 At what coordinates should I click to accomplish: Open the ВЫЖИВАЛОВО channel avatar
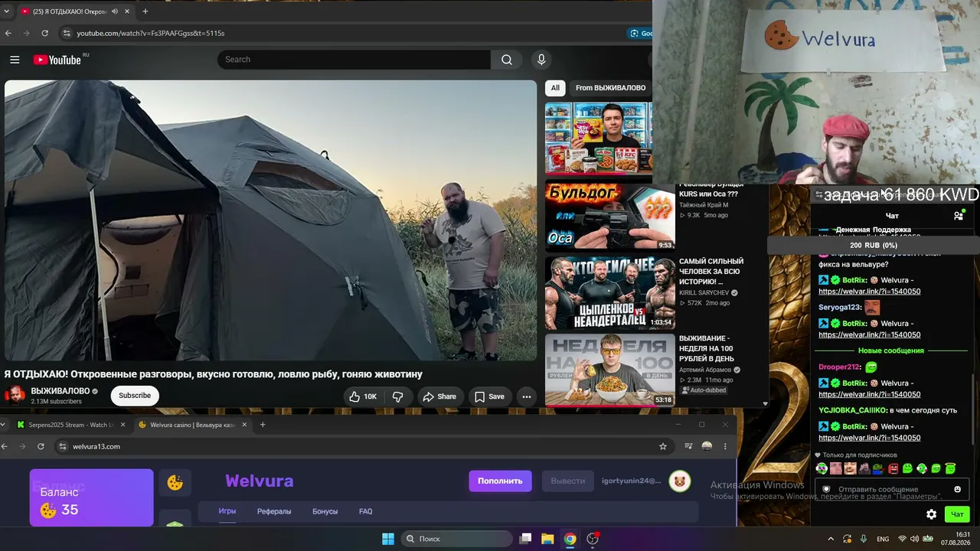[15, 396]
